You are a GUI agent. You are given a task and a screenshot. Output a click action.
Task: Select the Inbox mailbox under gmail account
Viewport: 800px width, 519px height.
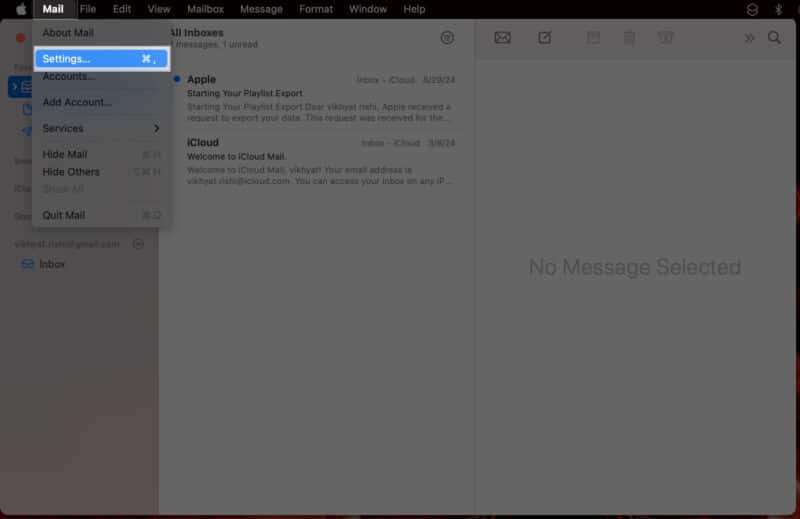(x=52, y=264)
